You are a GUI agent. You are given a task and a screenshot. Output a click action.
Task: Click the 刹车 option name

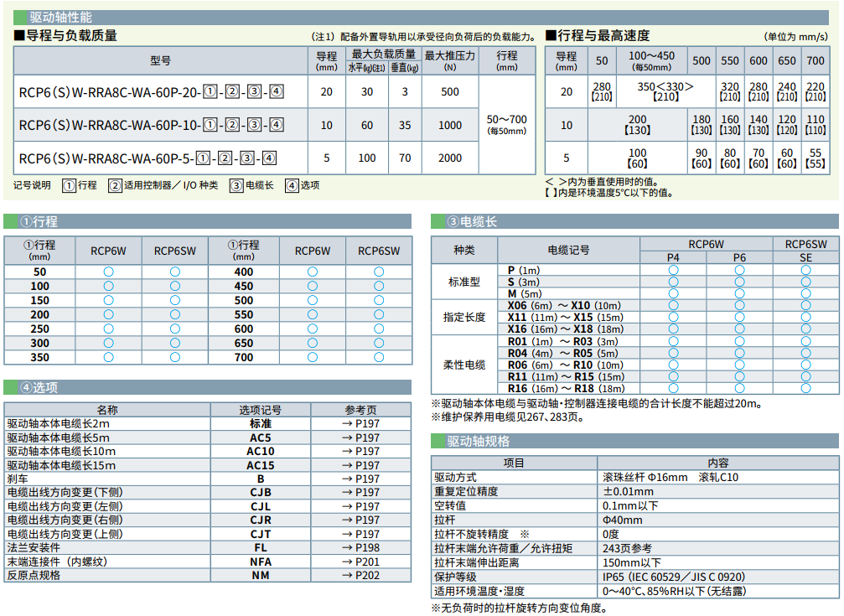pyautogui.click(x=18, y=479)
